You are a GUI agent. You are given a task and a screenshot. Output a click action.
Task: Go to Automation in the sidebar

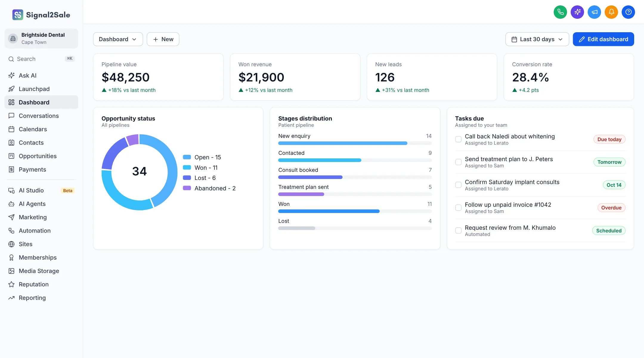tap(41, 231)
